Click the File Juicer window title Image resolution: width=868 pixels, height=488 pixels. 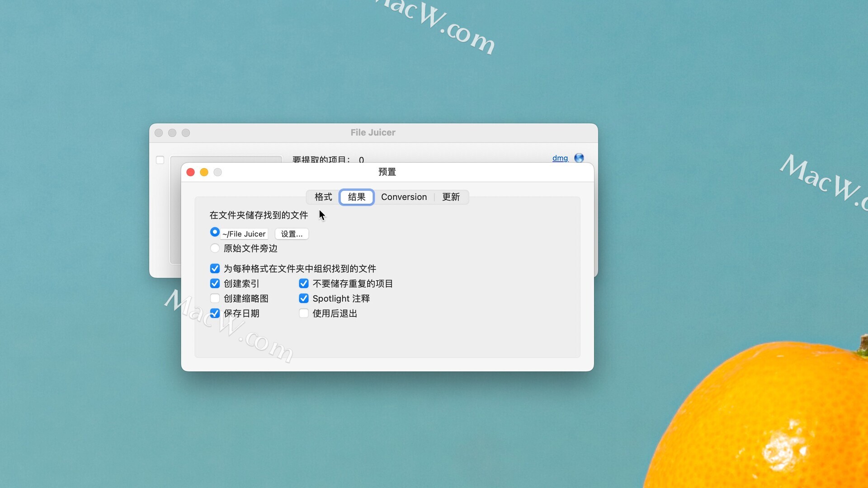pyautogui.click(x=373, y=132)
